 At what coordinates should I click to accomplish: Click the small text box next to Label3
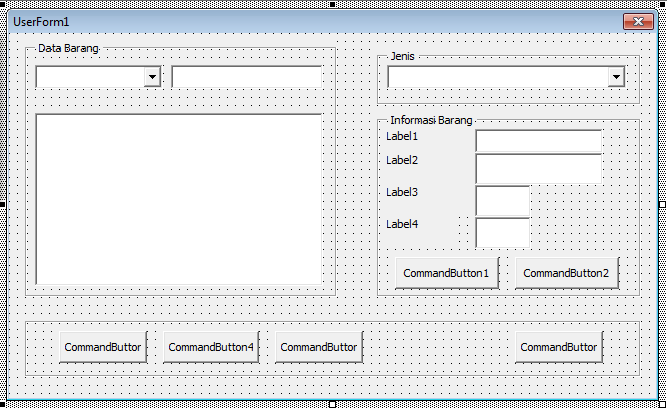tap(503, 201)
